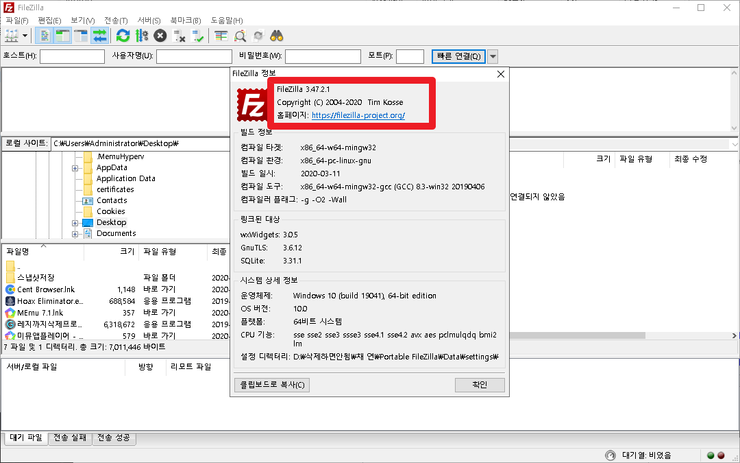Open the 도움말(H) menu

click(227, 20)
